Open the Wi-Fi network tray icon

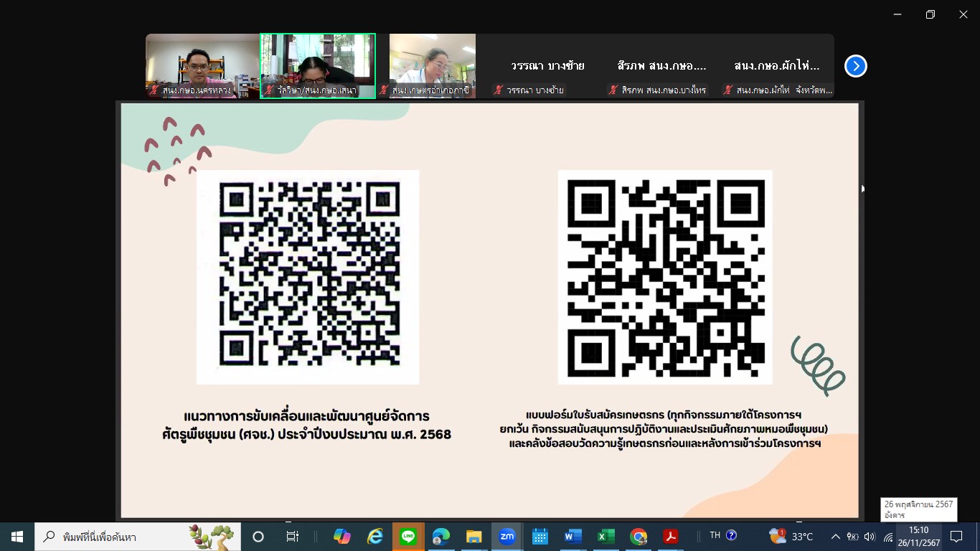tap(888, 537)
